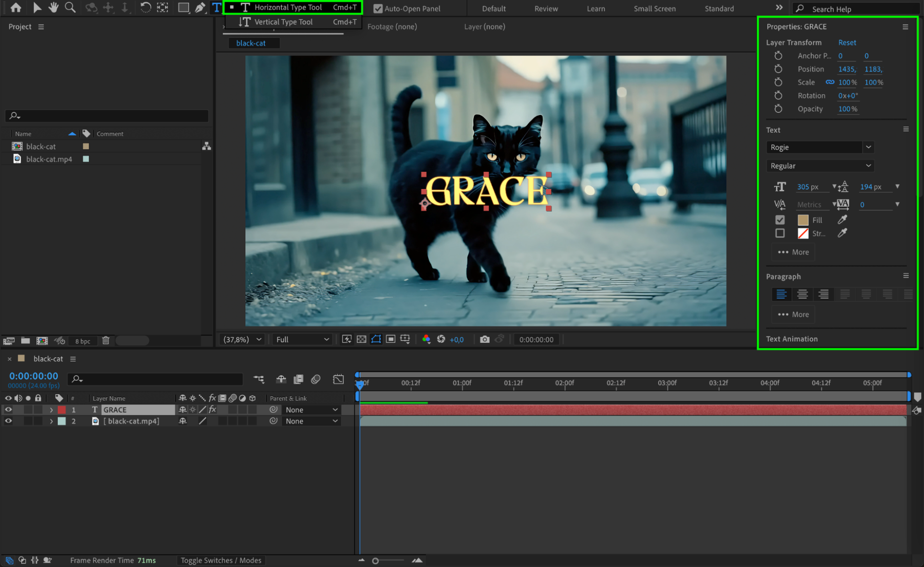Viewport: 924px width, 567px height.
Task: Click Toggle Switches / Modes button
Action: [221, 560]
